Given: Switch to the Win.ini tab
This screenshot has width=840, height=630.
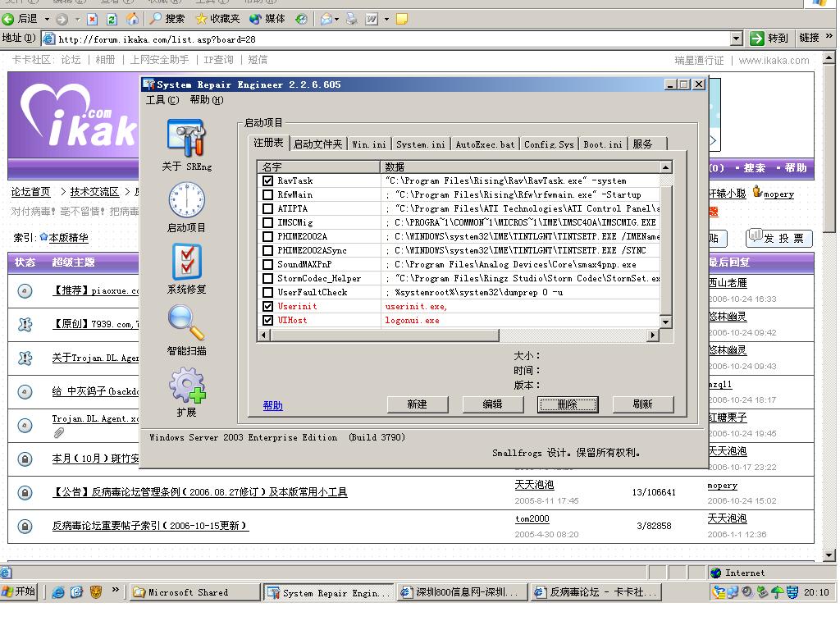Looking at the screenshot, I should (368, 144).
